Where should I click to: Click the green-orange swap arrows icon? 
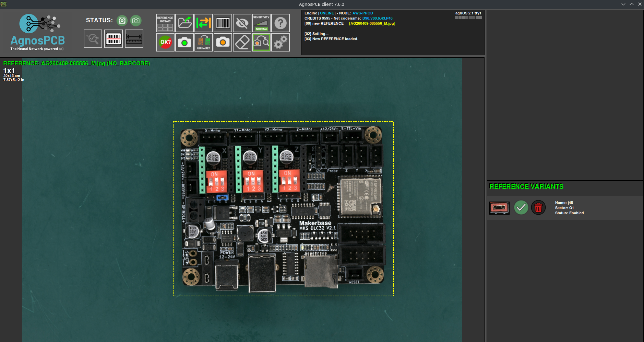pyautogui.click(x=204, y=23)
